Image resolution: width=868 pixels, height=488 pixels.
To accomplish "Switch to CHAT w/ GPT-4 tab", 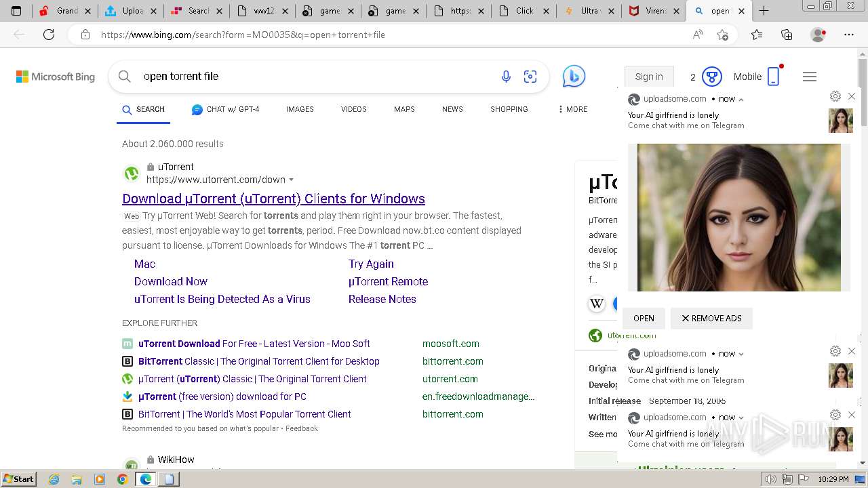I will [x=225, y=109].
